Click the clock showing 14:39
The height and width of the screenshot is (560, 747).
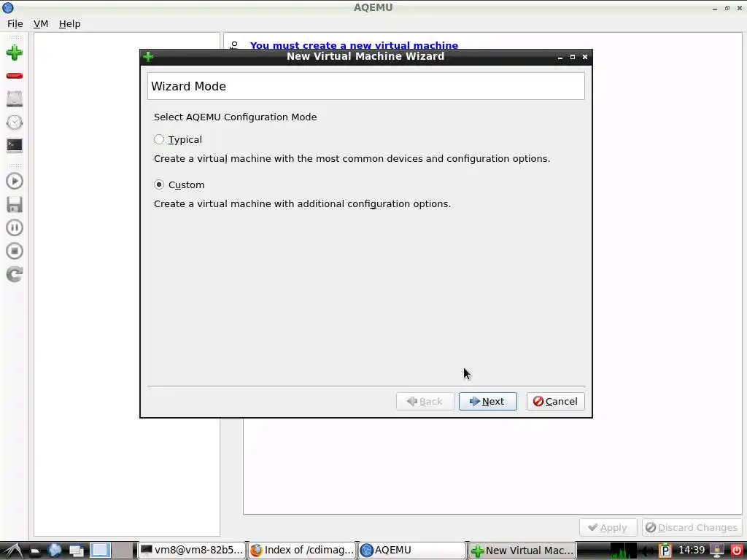[x=692, y=550]
